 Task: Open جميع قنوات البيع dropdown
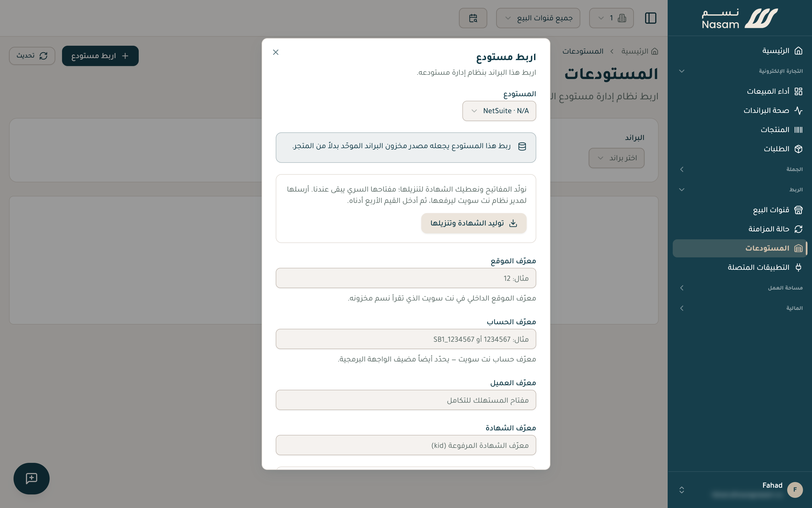[538, 18]
